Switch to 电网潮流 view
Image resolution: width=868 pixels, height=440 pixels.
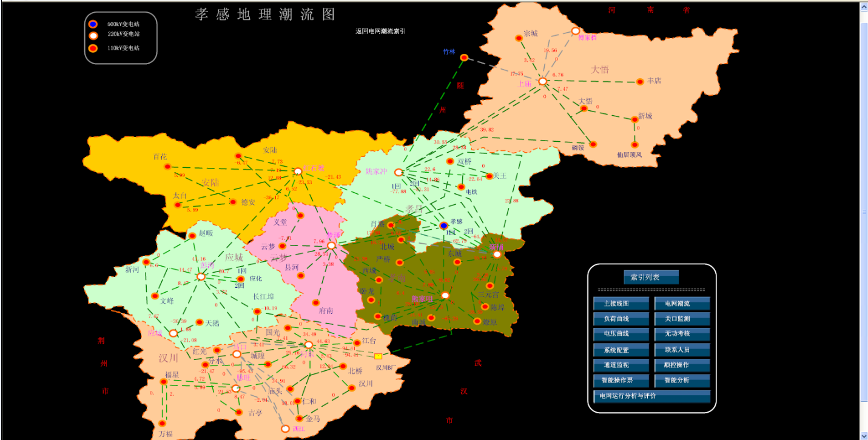(682, 304)
